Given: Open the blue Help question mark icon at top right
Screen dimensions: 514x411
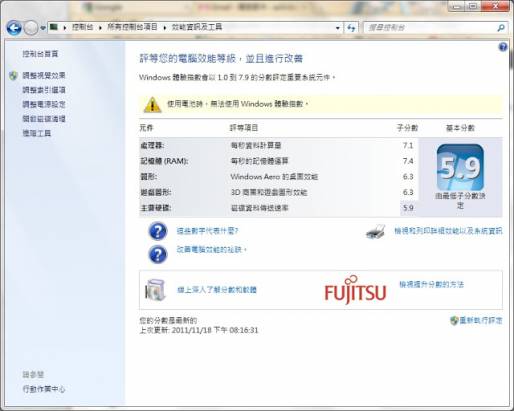Looking at the screenshot, I should point(503,47).
